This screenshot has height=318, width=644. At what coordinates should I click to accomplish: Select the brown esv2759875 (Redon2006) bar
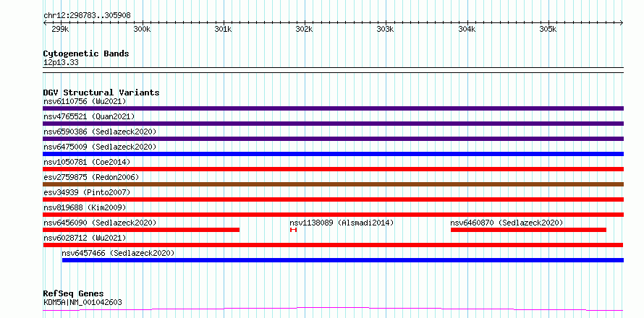333,184
